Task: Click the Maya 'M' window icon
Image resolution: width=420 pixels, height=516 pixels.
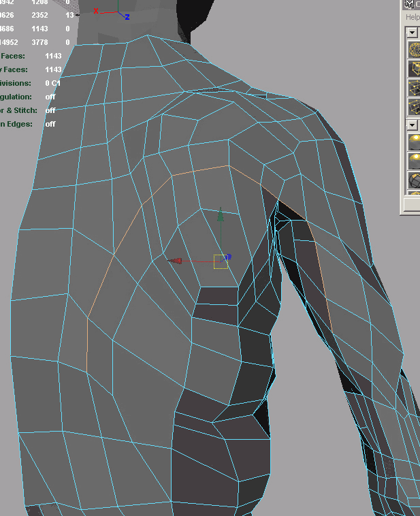Action: click(x=410, y=5)
